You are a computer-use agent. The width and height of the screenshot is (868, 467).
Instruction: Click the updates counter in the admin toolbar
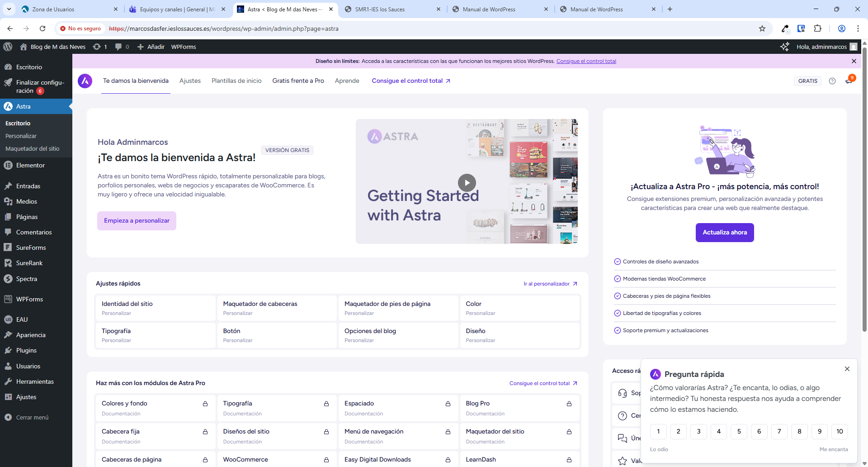(x=99, y=47)
